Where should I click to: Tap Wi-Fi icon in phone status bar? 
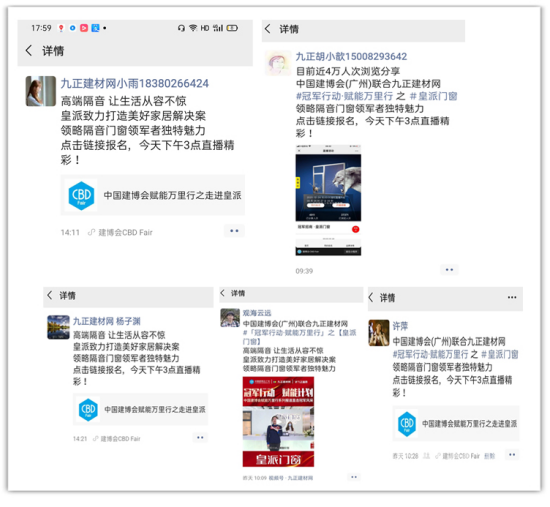tap(193, 28)
